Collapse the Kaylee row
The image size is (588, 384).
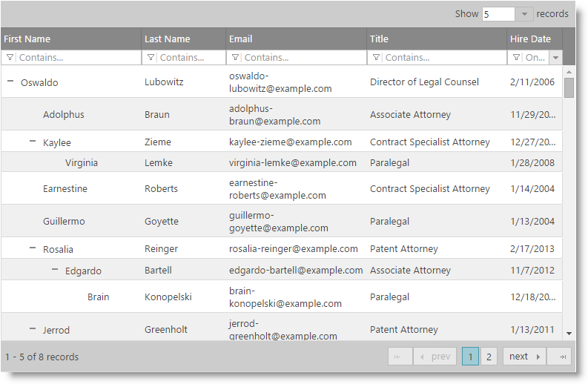click(33, 141)
